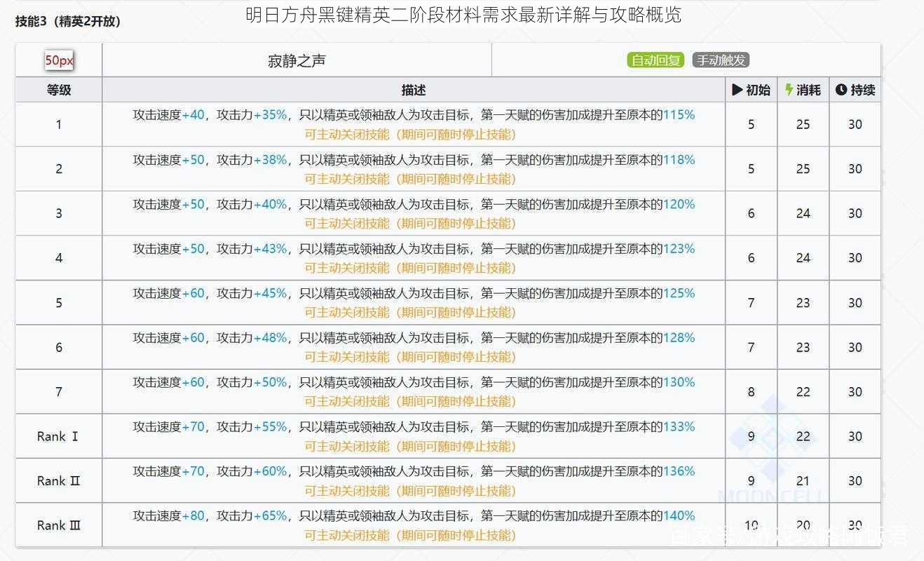Click initial value 6 in level 4 row
This screenshot has height=561, width=924.
752,258
